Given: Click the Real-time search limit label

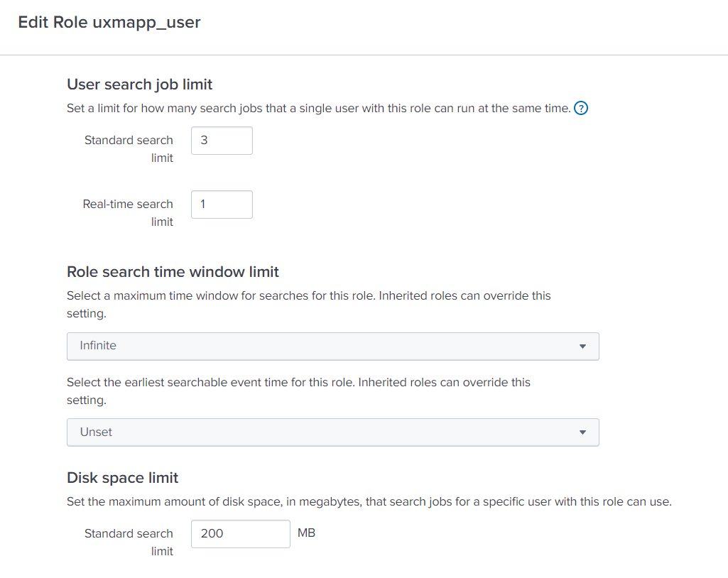Looking at the screenshot, I should click(x=128, y=212).
